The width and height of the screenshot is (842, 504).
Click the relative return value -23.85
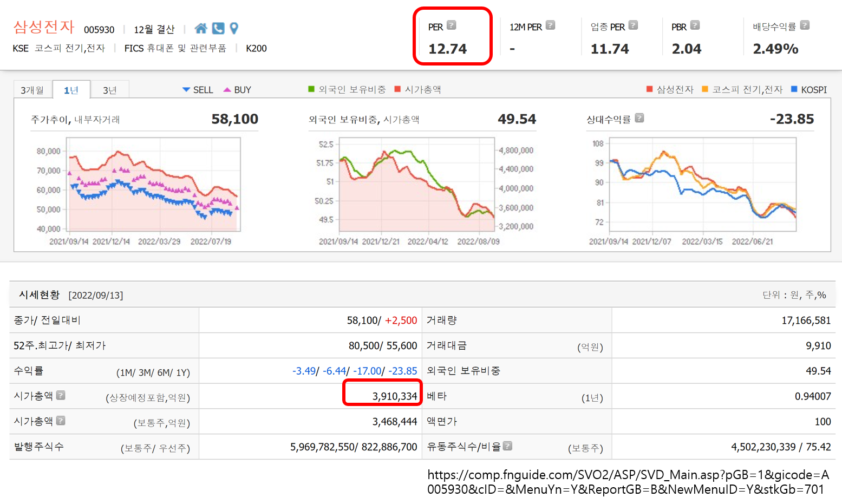click(x=792, y=119)
